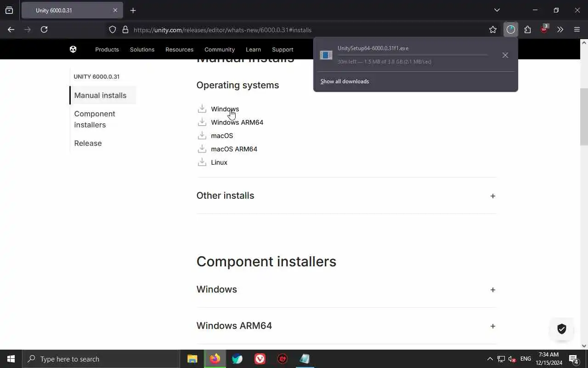This screenshot has height=368, width=588.
Task: Download the Windows installer link
Action: (225, 109)
